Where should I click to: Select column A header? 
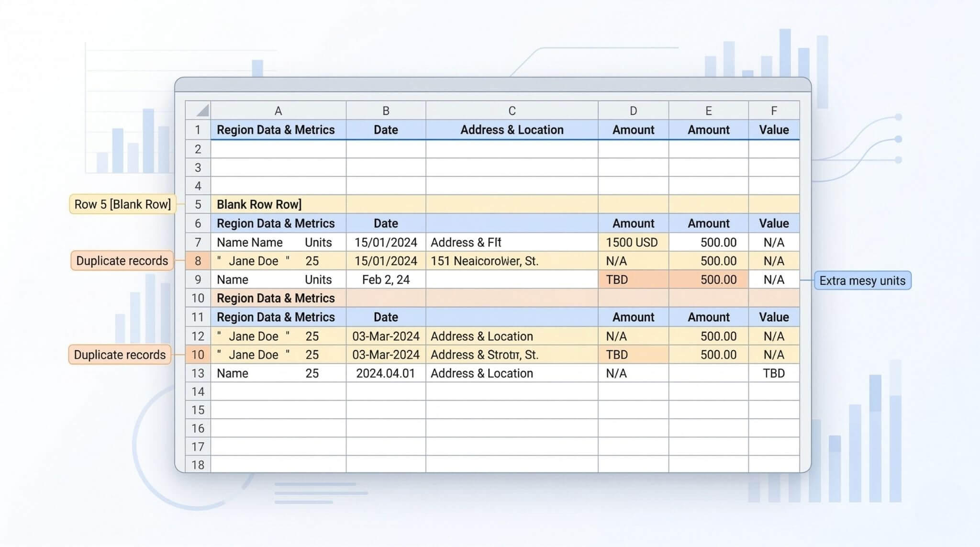tap(278, 111)
